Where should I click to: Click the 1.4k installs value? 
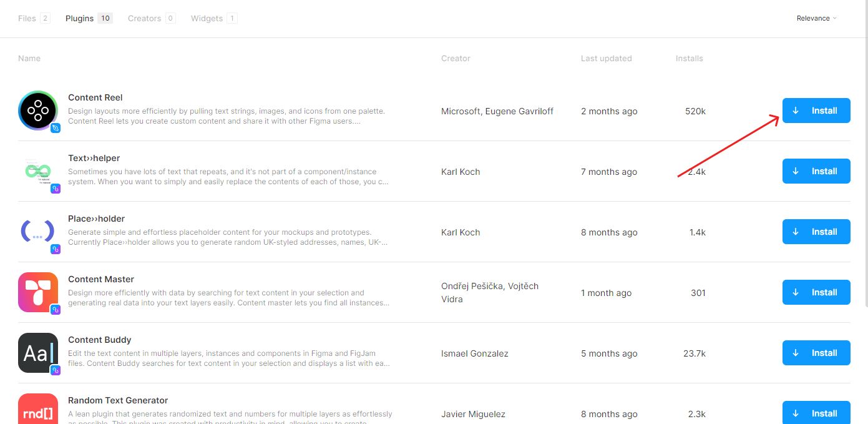[698, 232]
